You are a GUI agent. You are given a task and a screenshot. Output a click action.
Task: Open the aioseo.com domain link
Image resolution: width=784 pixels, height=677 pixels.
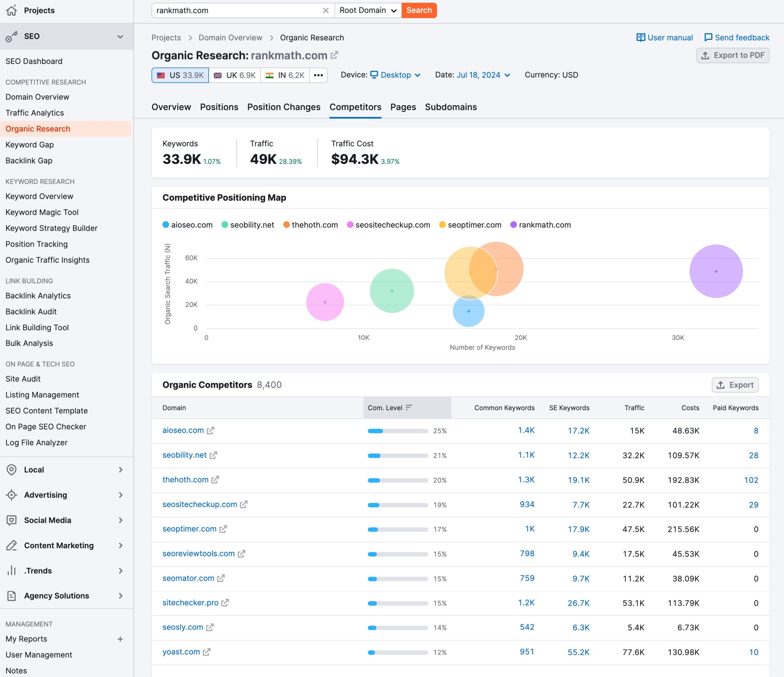(183, 430)
